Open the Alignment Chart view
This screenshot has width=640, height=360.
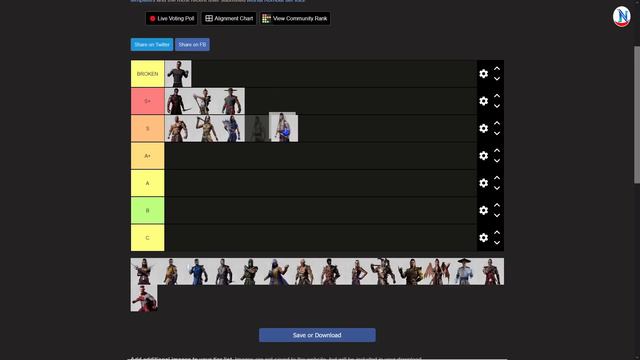tap(229, 18)
